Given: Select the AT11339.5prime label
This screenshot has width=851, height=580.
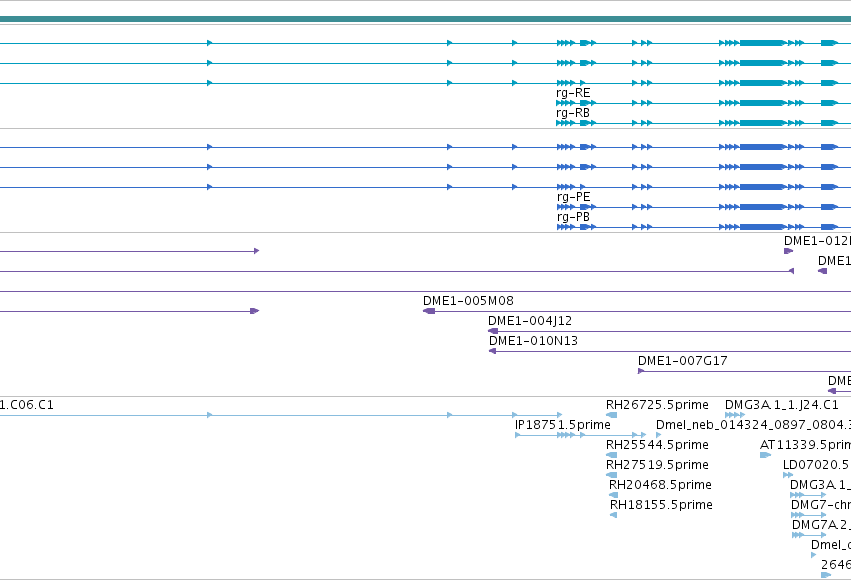Looking at the screenshot, I should tap(805, 445).
